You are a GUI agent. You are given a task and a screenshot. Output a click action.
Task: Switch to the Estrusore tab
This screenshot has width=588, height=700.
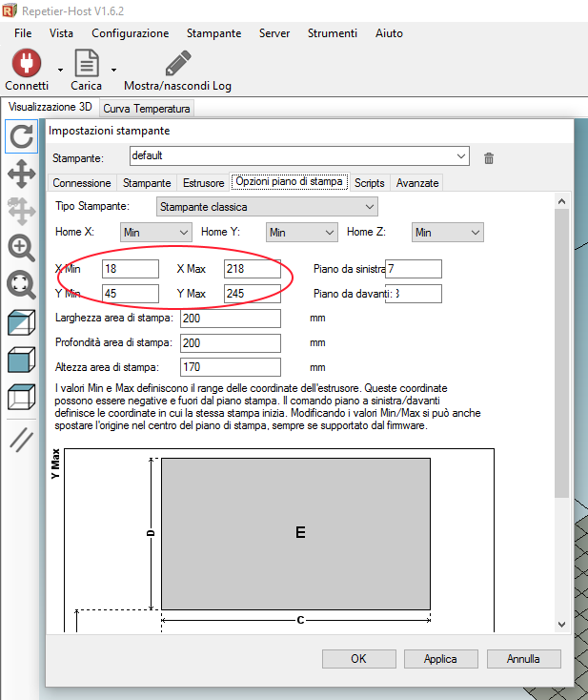point(203,182)
